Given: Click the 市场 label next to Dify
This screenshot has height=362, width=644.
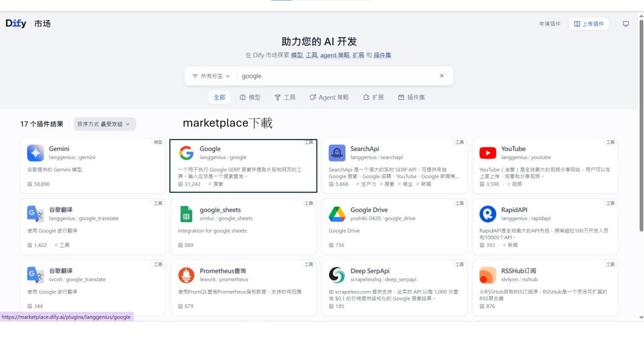Looking at the screenshot, I should point(42,24).
